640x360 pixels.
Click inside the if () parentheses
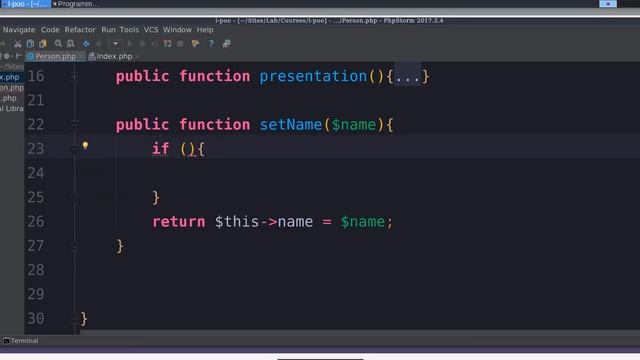pos(188,149)
